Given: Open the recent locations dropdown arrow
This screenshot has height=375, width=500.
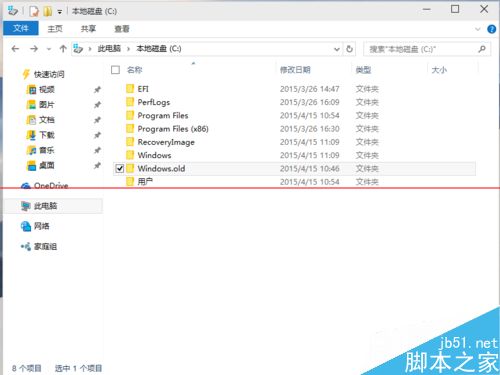Looking at the screenshot, I should point(49,49).
